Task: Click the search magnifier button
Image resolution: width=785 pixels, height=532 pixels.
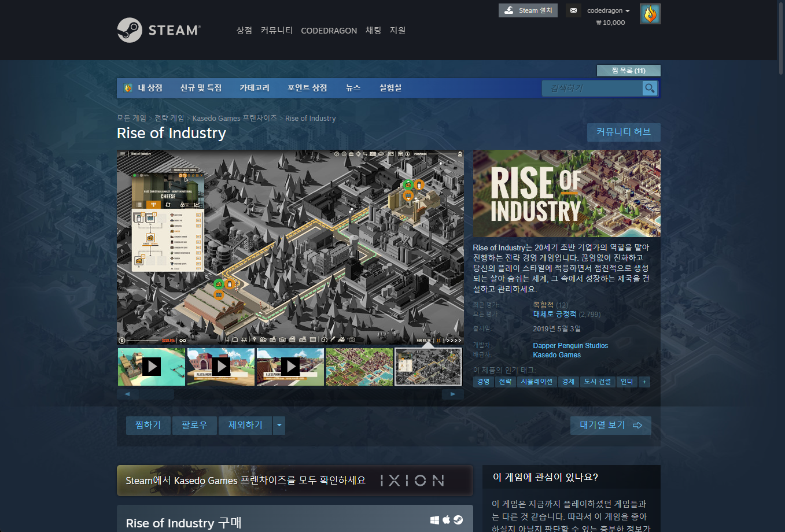Action: [650, 88]
